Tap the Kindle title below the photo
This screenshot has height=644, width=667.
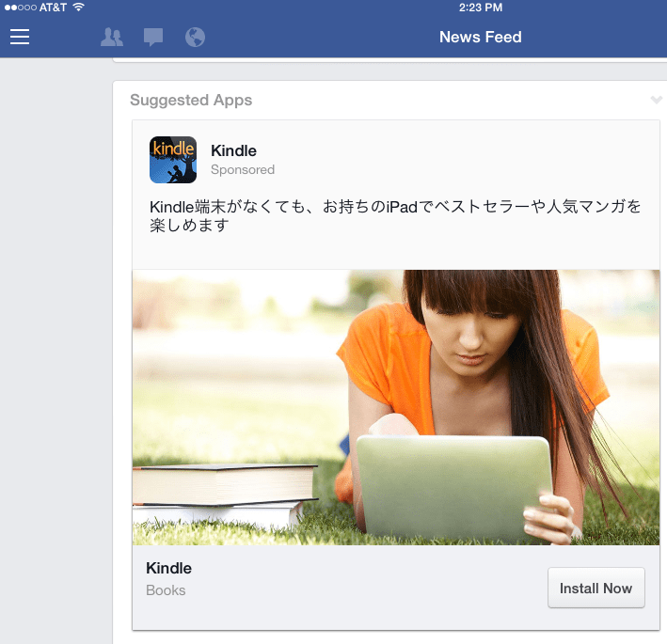168,569
